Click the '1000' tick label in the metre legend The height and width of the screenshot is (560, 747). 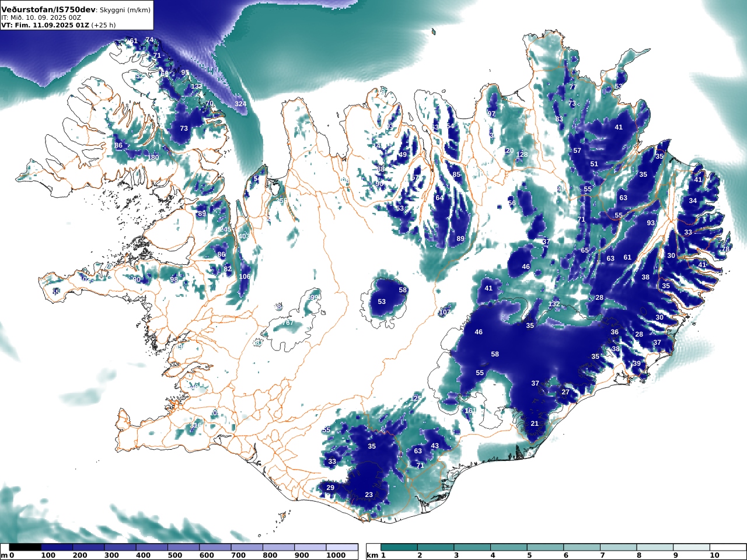click(336, 555)
